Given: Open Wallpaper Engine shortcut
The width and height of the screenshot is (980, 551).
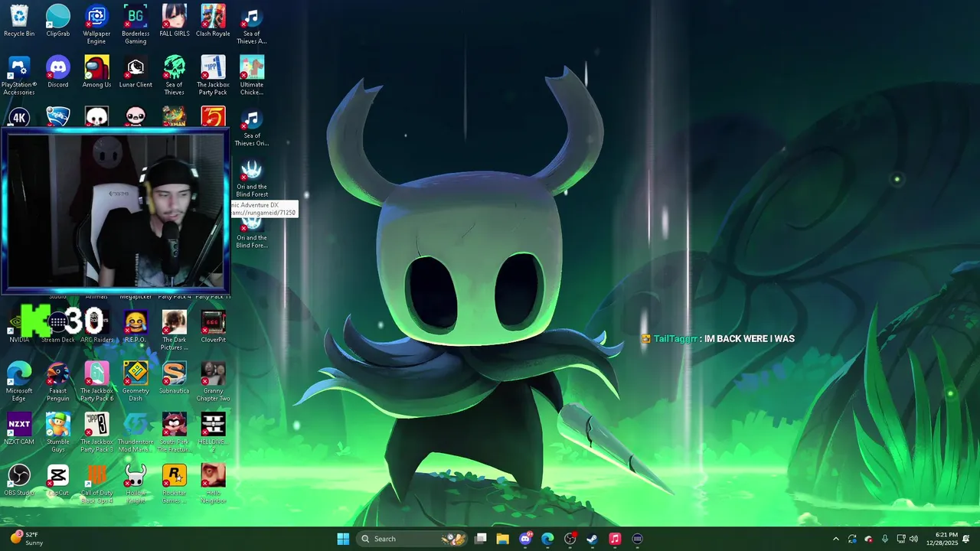Looking at the screenshot, I should point(96,24).
